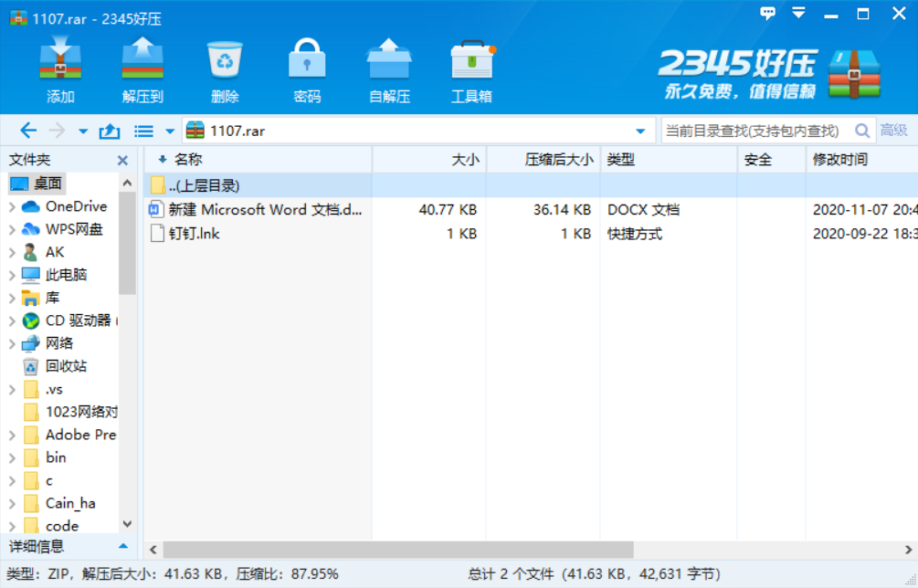
Task: Open the 密码 (Password) lock tool
Action: tap(307, 58)
